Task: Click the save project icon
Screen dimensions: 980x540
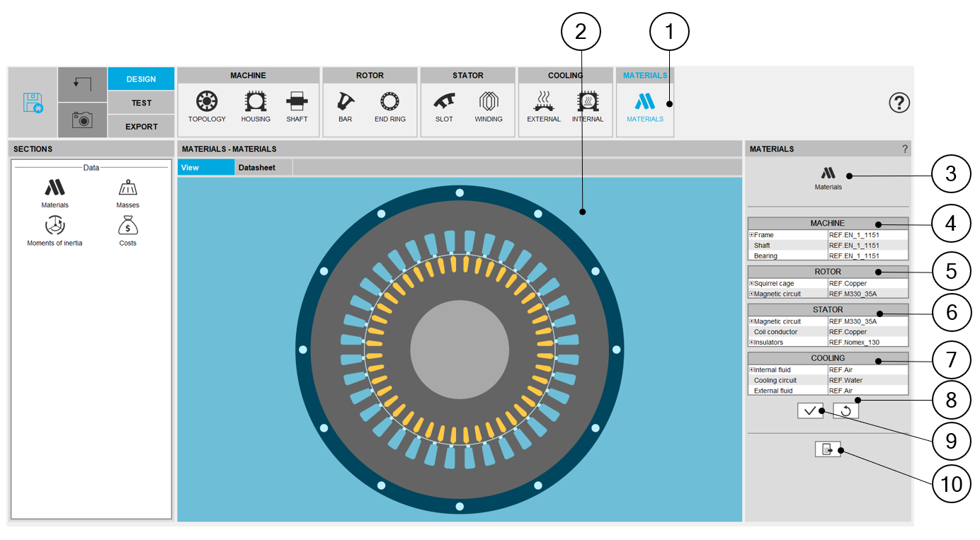Action: 33,103
